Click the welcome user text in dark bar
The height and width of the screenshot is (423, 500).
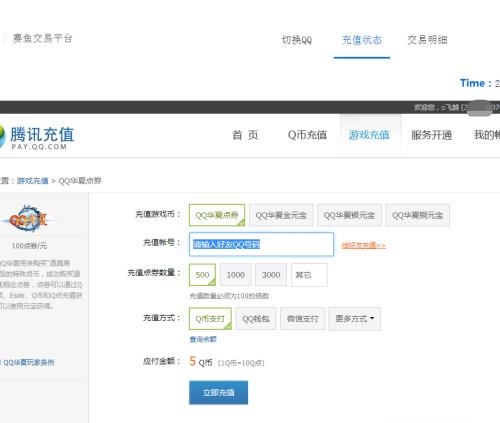(x=456, y=107)
